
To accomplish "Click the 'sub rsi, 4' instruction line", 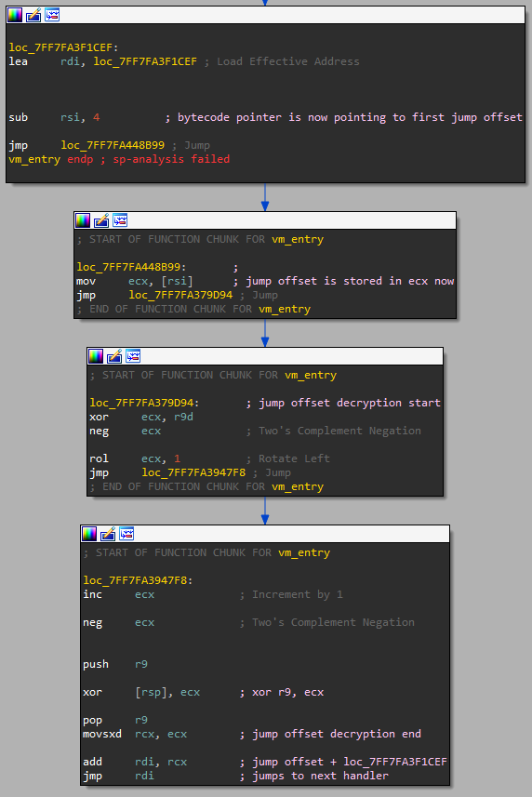I will 54,117.
